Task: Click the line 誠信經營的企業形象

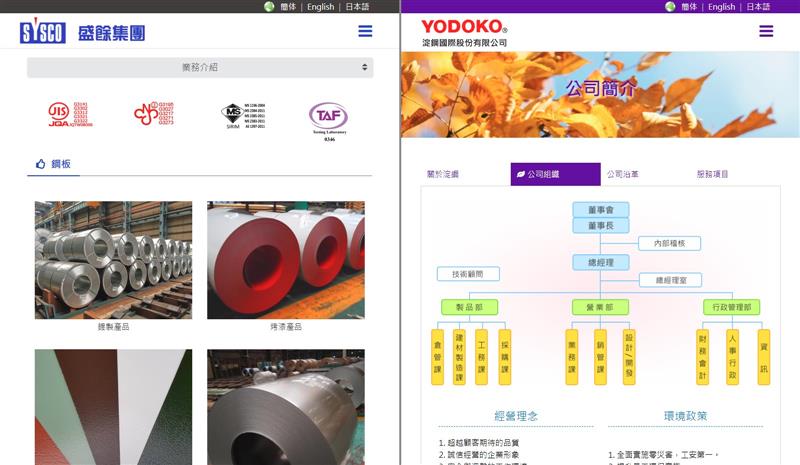Action: point(479,455)
